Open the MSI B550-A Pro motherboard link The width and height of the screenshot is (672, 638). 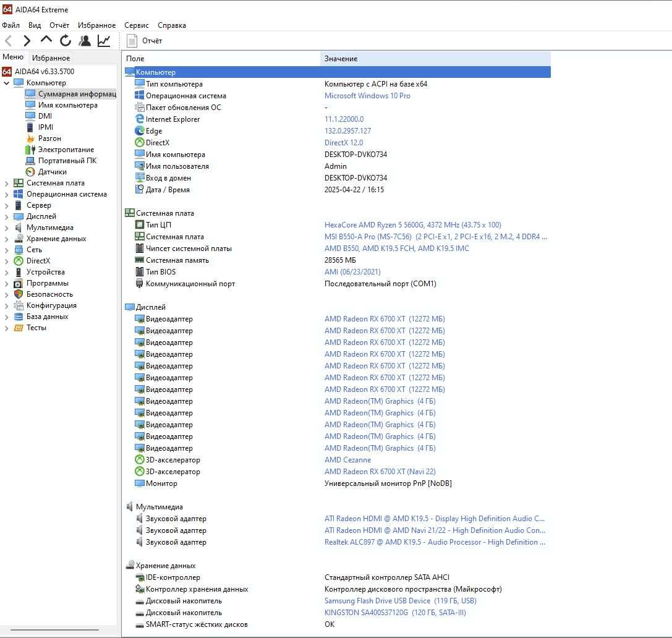pyautogui.click(x=435, y=237)
